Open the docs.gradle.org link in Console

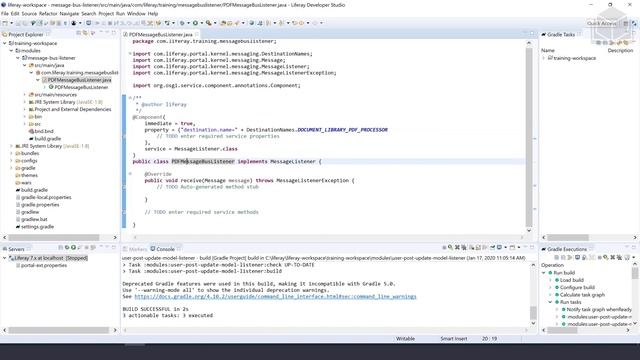[275, 296]
